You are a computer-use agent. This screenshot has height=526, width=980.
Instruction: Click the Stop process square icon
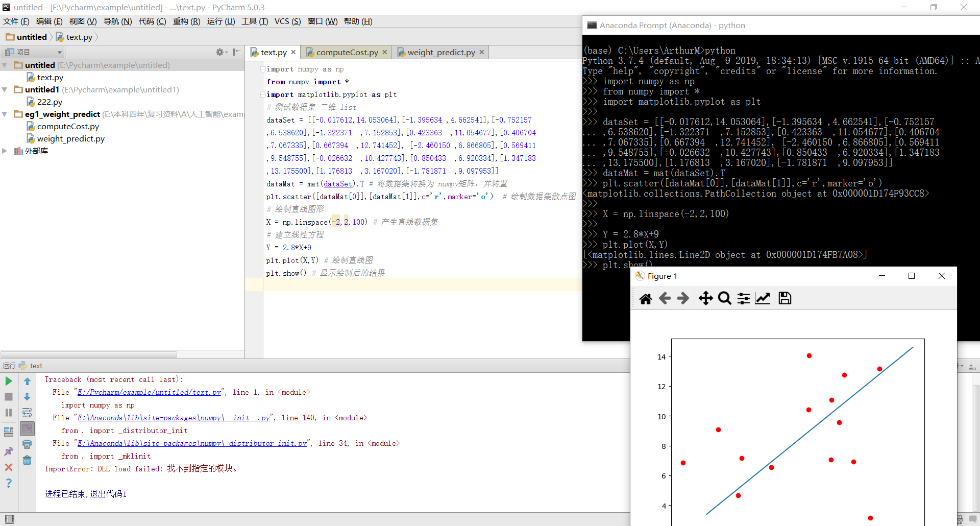click(9, 397)
